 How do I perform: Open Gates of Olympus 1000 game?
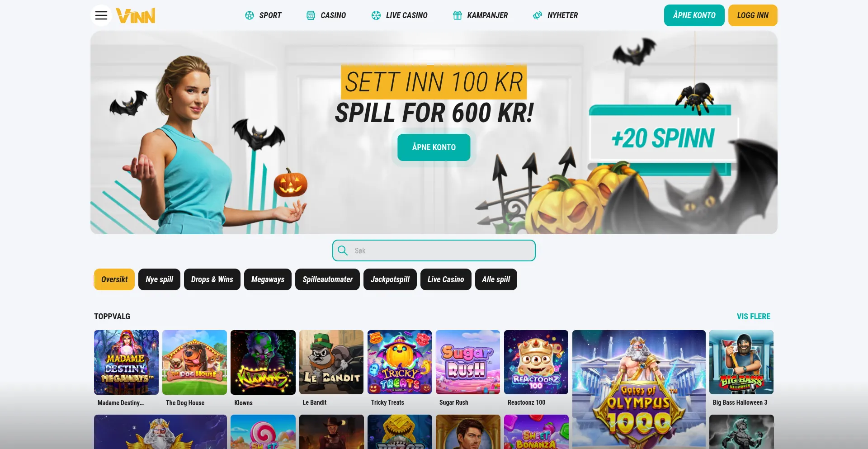coord(639,389)
